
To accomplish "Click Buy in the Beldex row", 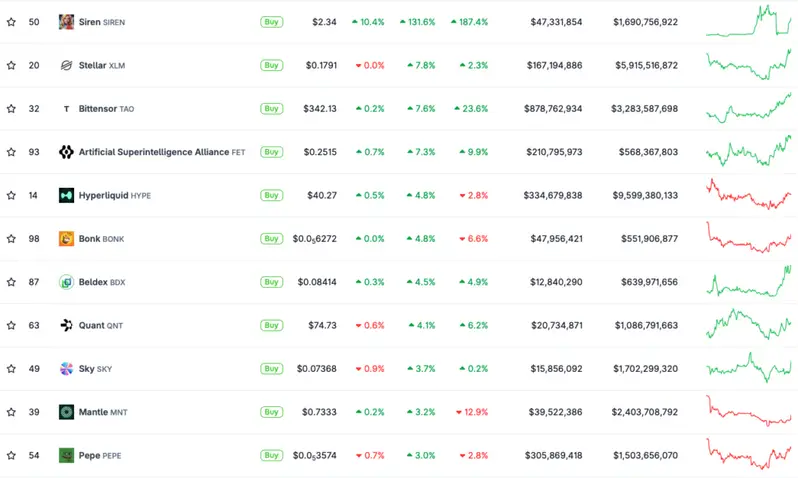I will click(271, 282).
